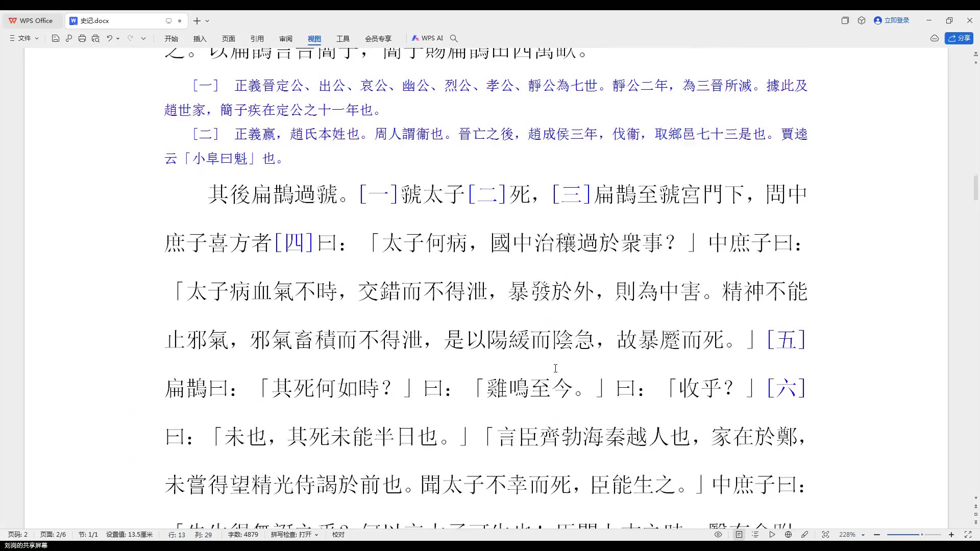Click the word count 字数: 4879
This screenshot has height=551, width=980.
[x=243, y=535]
